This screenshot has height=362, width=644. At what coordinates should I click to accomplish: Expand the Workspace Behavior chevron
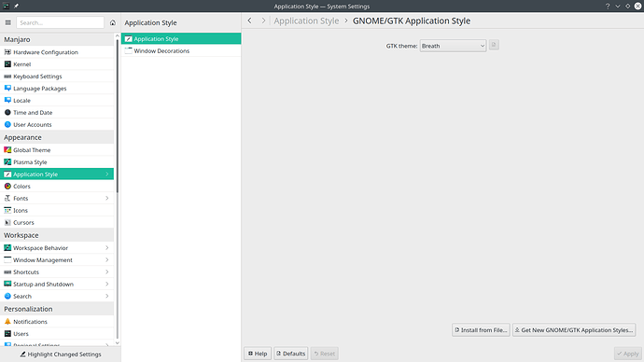tap(107, 248)
